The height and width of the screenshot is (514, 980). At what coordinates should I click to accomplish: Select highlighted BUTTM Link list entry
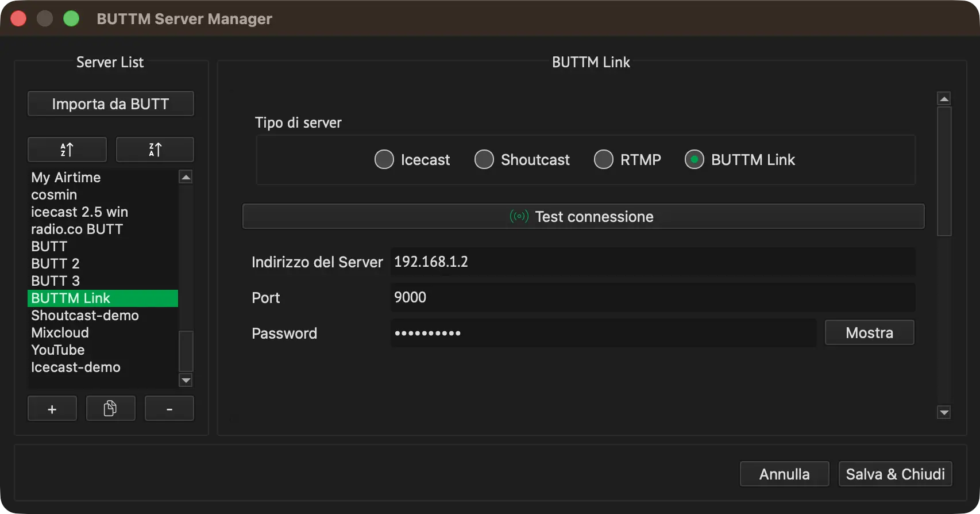[x=103, y=298]
